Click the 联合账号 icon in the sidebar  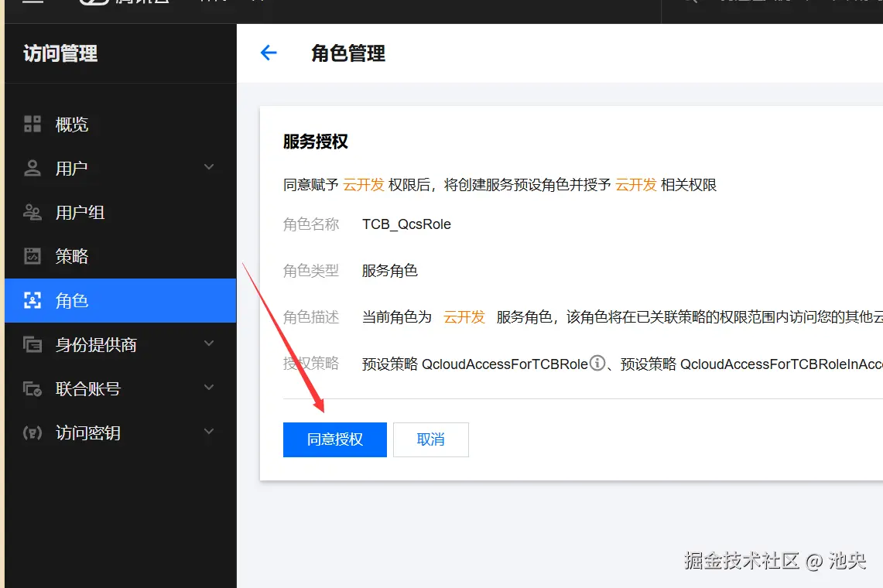tap(33, 388)
